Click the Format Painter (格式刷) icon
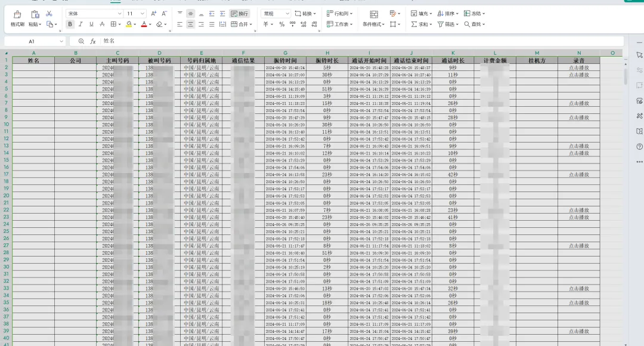 (x=17, y=18)
